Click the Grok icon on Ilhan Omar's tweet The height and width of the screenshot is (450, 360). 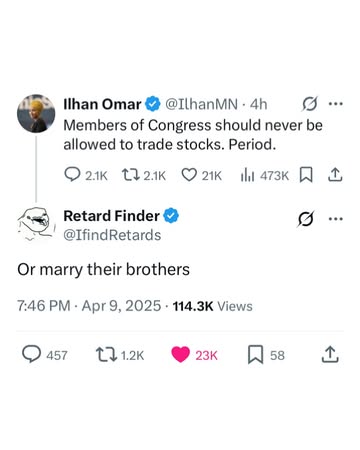(x=310, y=104)
